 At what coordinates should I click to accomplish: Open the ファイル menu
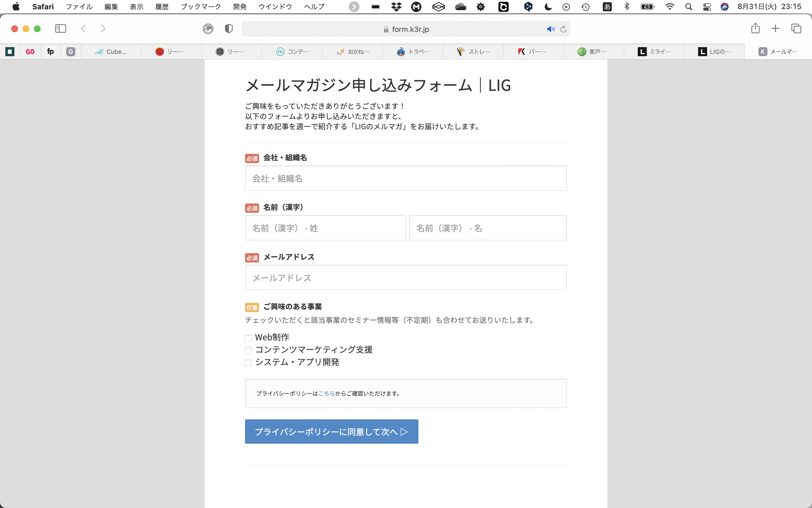[79, 7]
